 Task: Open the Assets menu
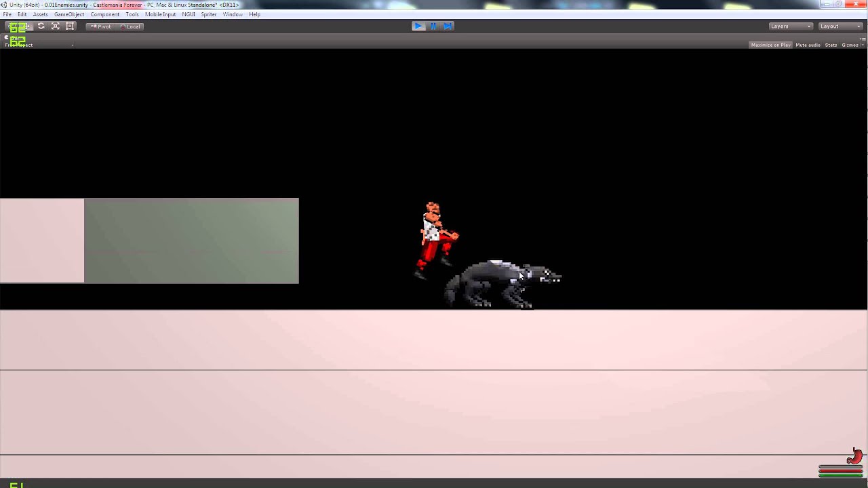(x=41, y=14)
